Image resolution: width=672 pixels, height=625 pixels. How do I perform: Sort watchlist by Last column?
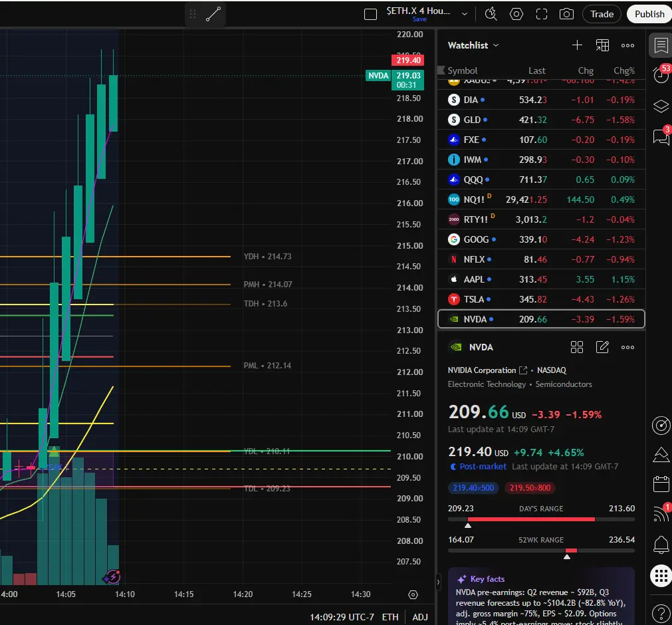pyautogui.click(x=536, y=70)
